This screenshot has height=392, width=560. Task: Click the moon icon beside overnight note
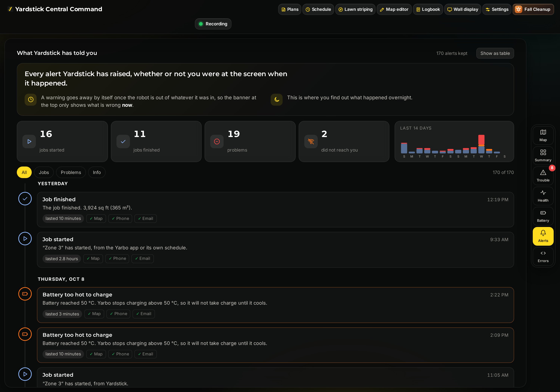pos(277,99)
